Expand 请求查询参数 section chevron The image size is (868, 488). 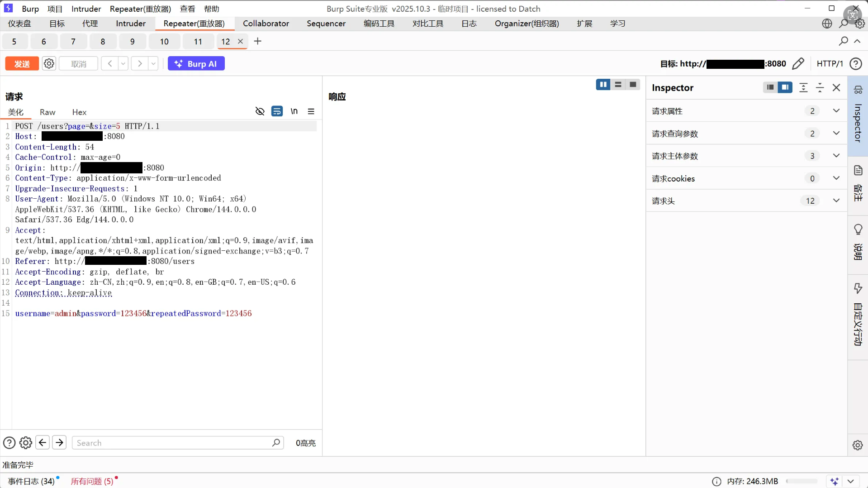836,133
